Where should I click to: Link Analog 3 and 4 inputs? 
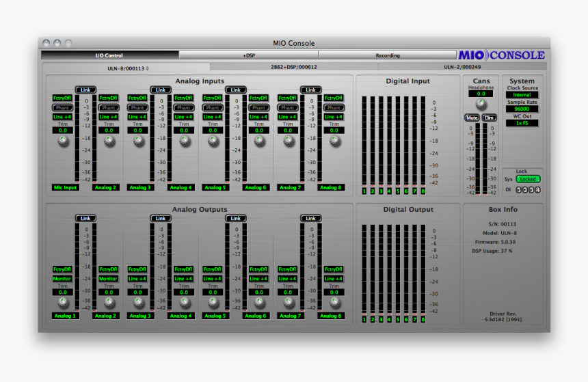click(161, 90)
